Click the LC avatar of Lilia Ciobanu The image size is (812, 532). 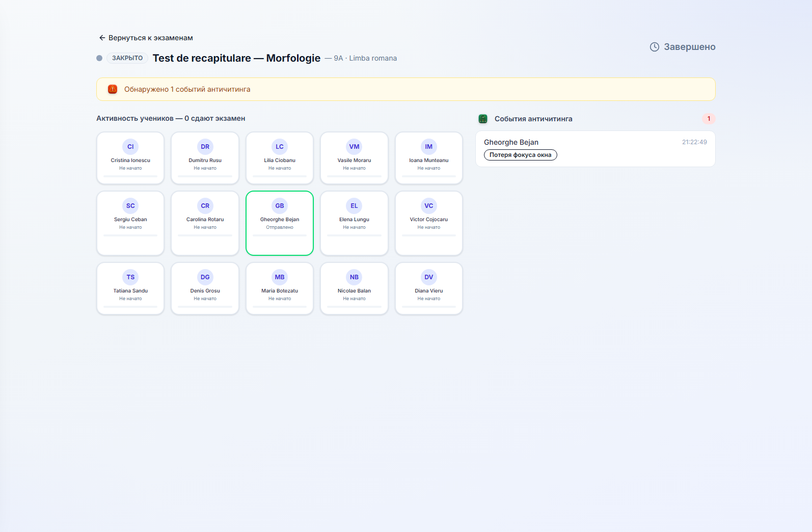(280, 147)
